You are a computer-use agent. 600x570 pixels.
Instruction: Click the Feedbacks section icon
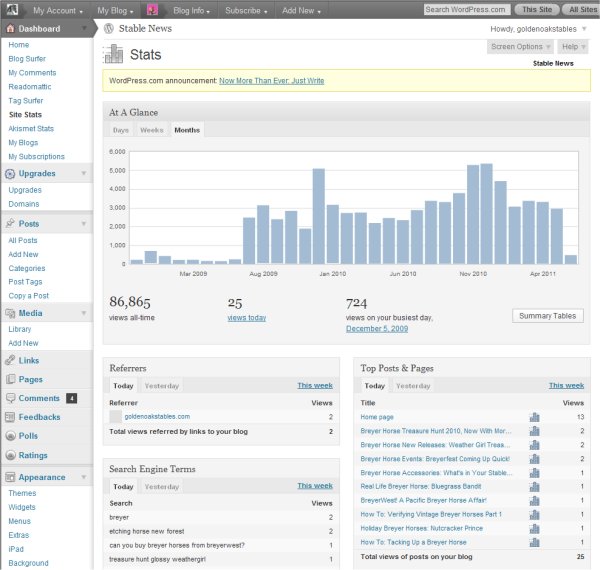coord(10,417)
